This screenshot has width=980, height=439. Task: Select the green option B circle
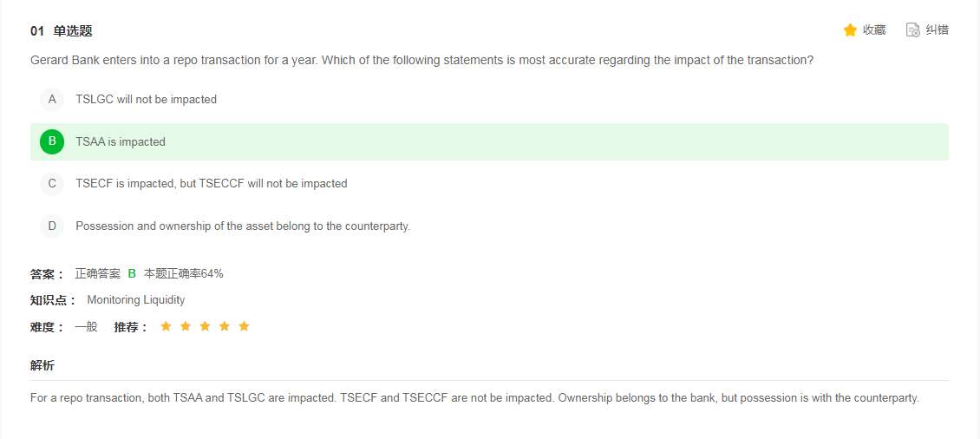(x=52, y=141)
